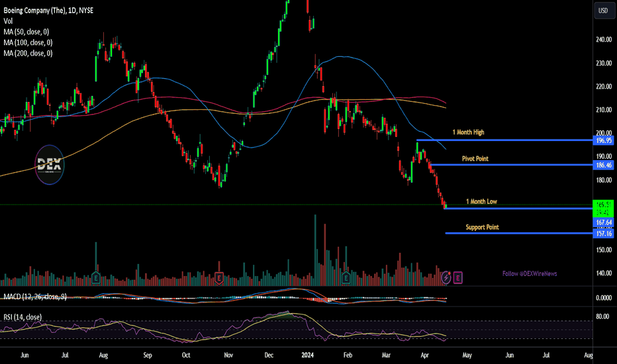Select the MA (50, close, 0) indicator label
Screen dimensions: 617x364
[26, 32]
